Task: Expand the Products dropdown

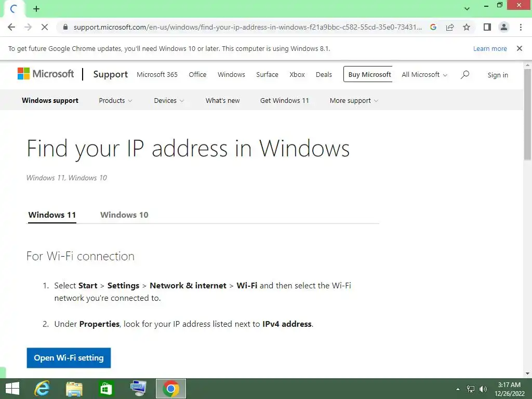Action: click(x=115, y=100)
